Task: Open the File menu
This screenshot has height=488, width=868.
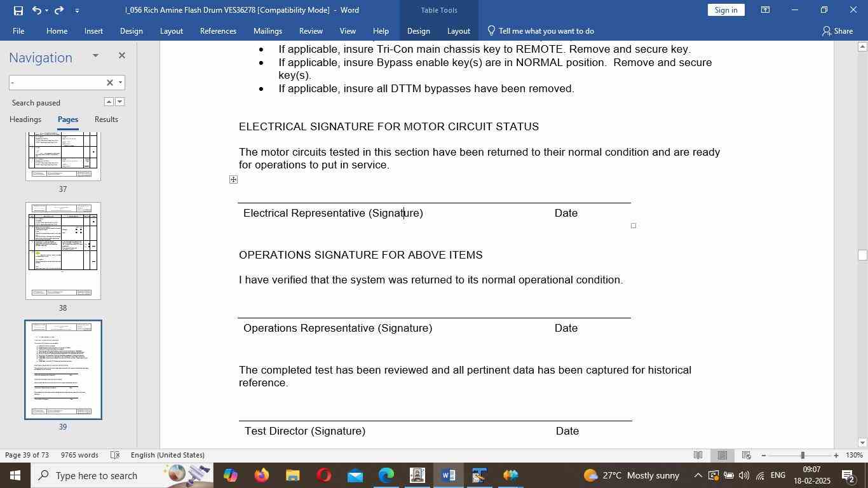Action: (x=18, y=30)
